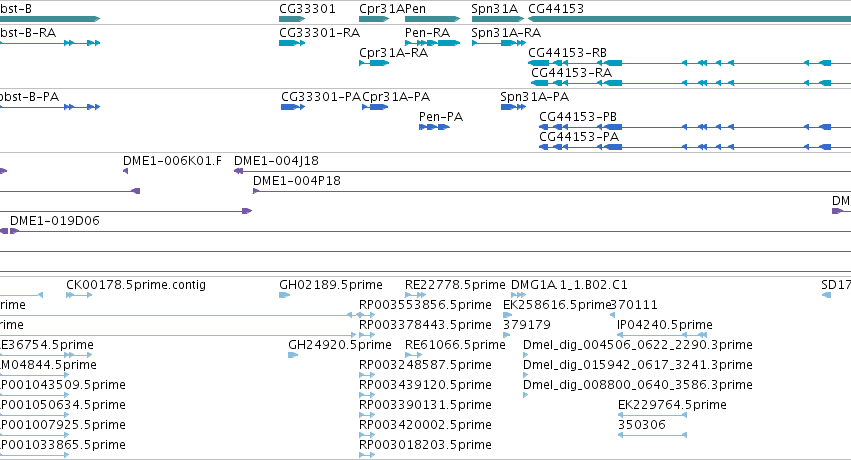Click the Dmel_dig_004506_0622_2290.3prime label
Image resolution: width=851 pixels, height=460 pixels.
[638, 345]
